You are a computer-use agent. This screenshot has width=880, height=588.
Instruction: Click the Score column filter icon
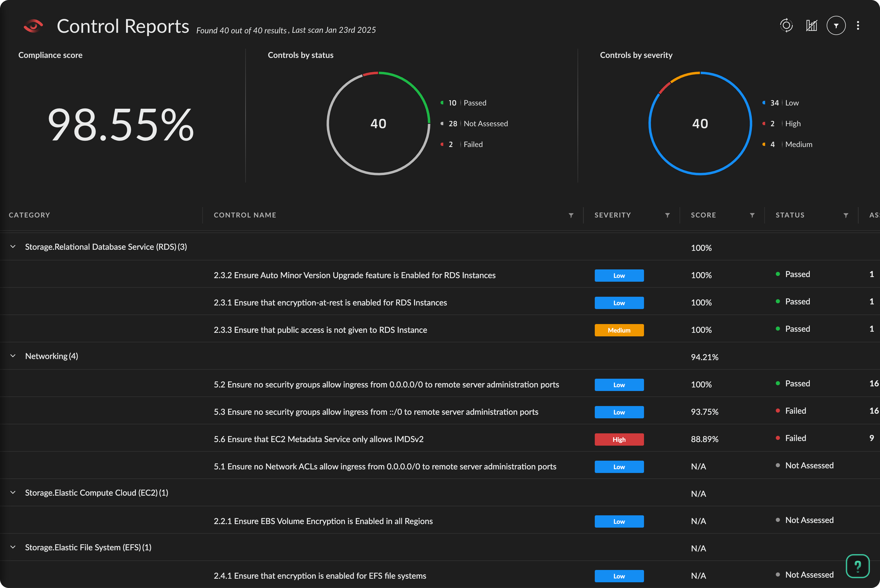point(752,215)
